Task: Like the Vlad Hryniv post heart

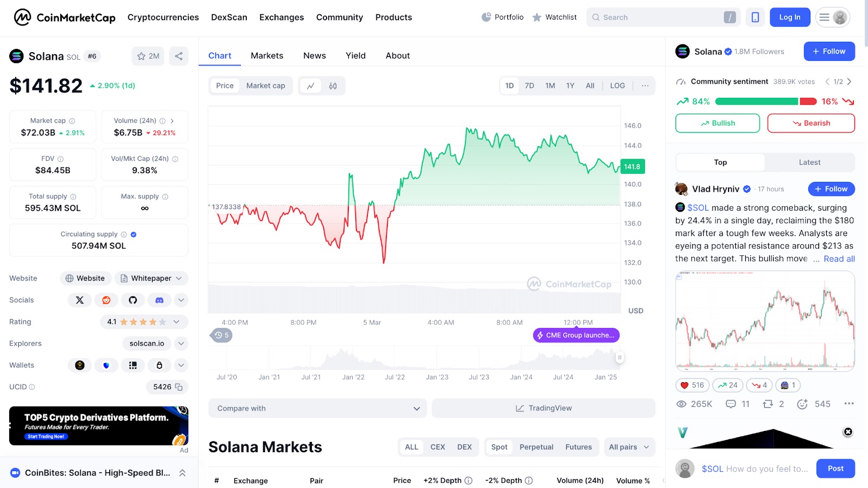Action: 692,385
